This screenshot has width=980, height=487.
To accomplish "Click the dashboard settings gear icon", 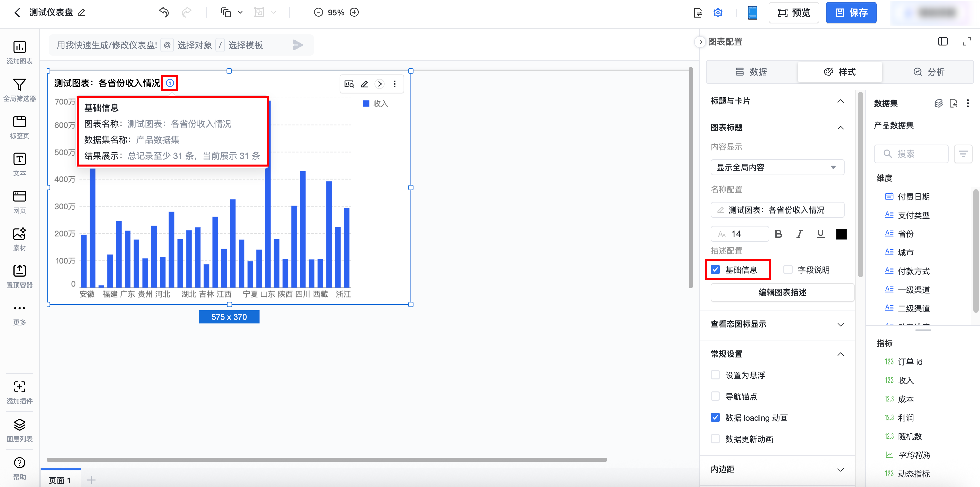I will [x=717, y=13].
